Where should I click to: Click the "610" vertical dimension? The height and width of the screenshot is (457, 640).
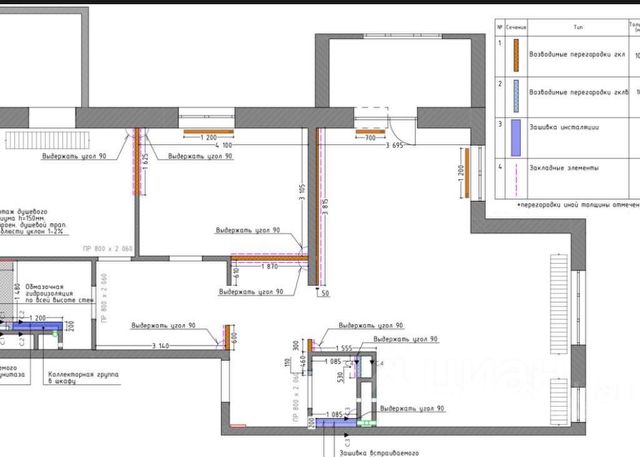tap(236, 274)
